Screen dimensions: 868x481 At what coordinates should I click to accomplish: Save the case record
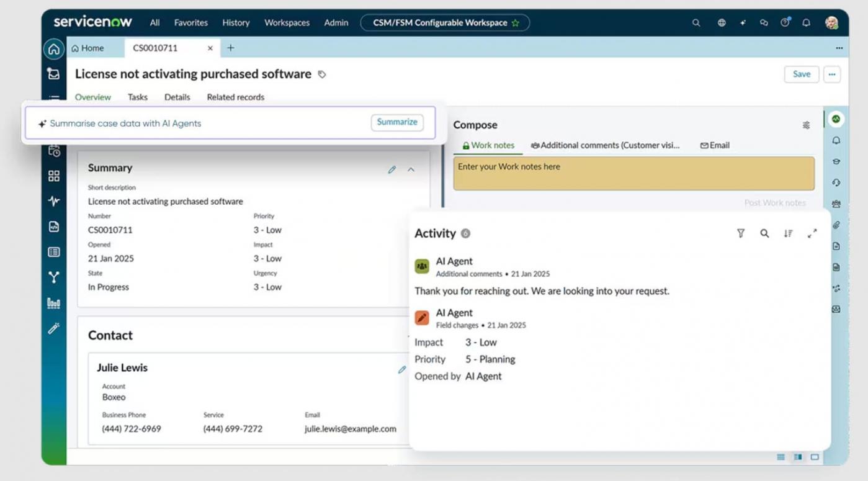(x=802, y=74)
